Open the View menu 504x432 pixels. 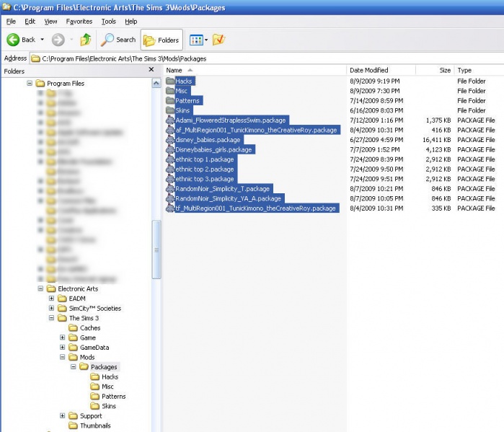(x=50, y=22)
